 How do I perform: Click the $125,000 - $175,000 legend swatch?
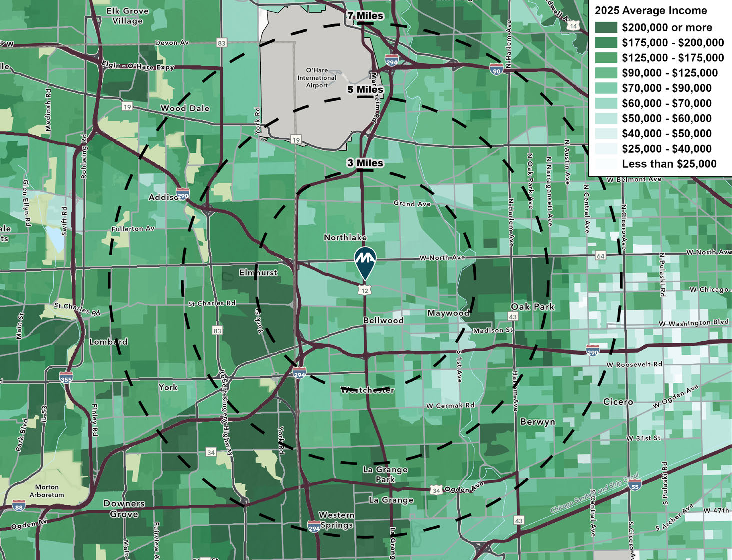[606, 58]
